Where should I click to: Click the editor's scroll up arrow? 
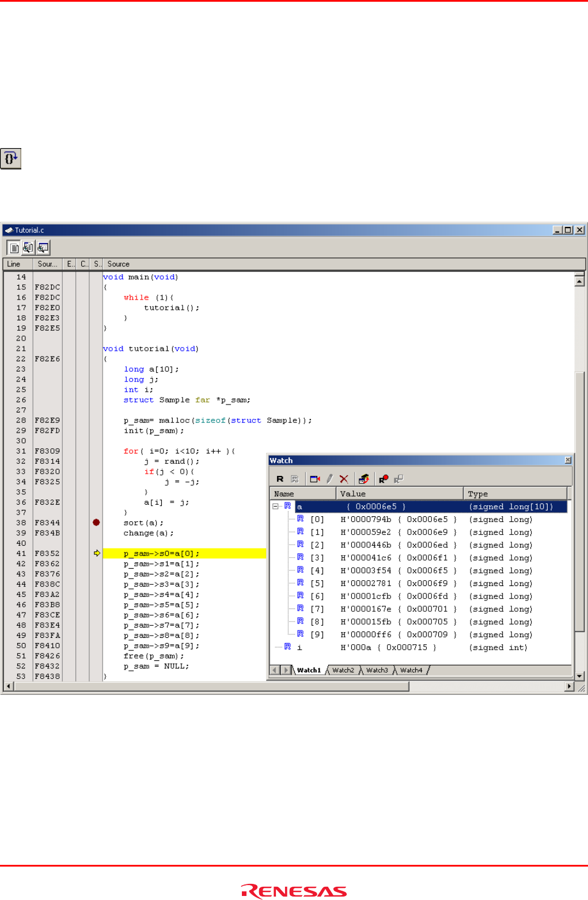[x=580, y=281]
